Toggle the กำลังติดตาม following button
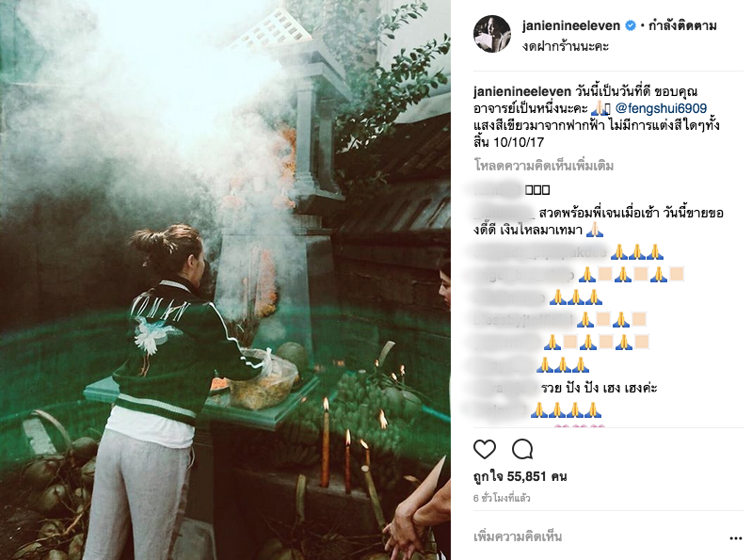752x560 pixels. click(682, 25)
